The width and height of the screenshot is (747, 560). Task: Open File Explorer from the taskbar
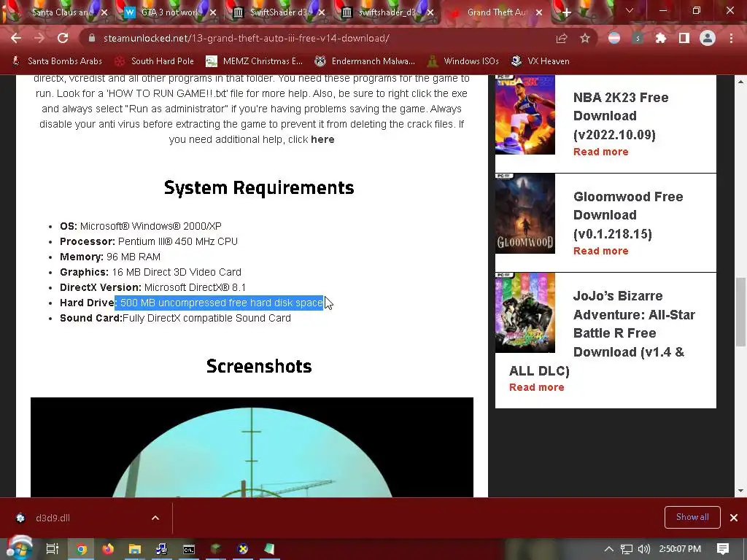[x=135, y=549]
